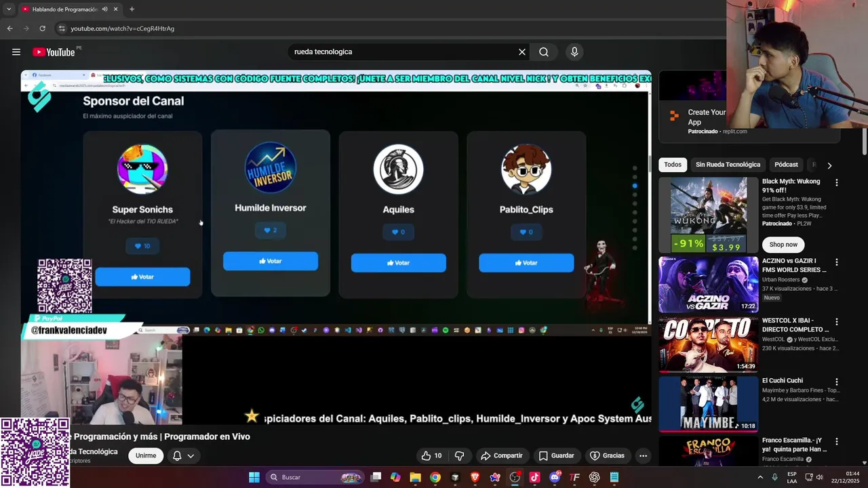
Task: Click the Aquiles helmet avatar
Action: 398,169
